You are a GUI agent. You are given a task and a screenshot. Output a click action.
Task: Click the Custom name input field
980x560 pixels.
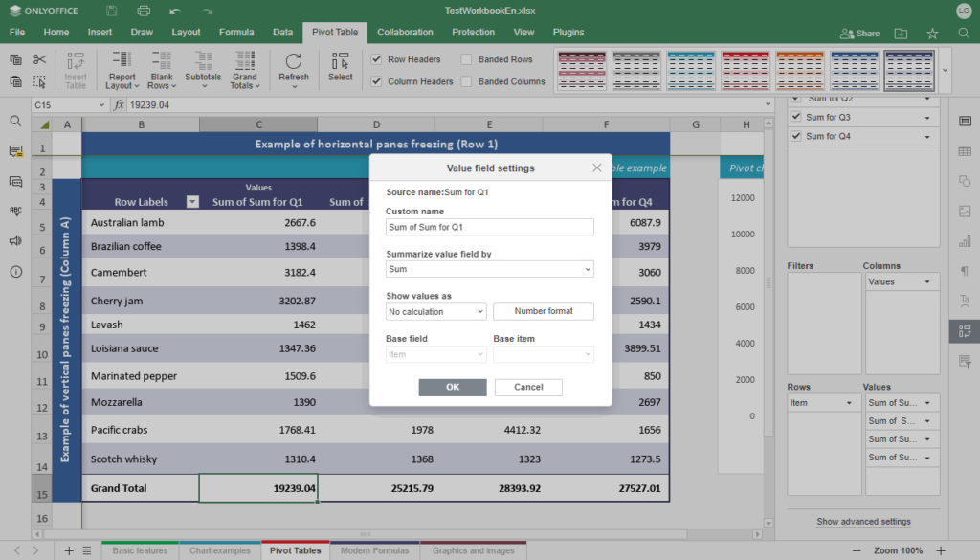(x=489, y=226)
